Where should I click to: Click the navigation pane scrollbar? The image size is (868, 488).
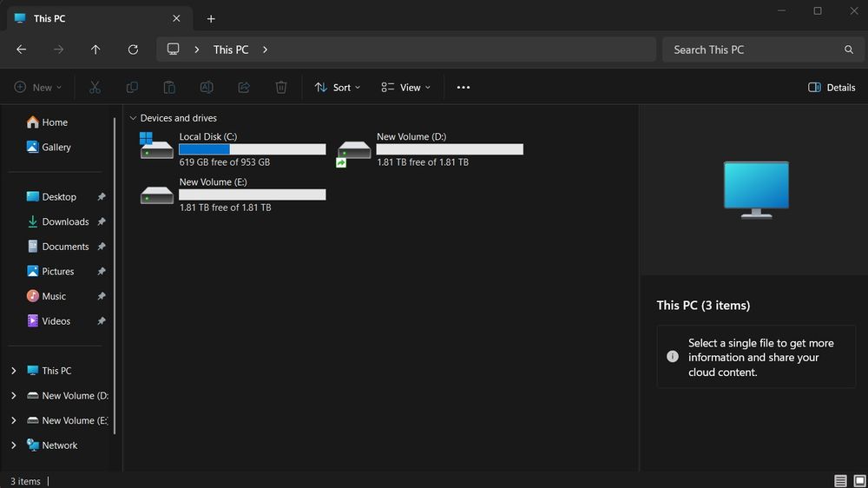(x=115, y=275)
